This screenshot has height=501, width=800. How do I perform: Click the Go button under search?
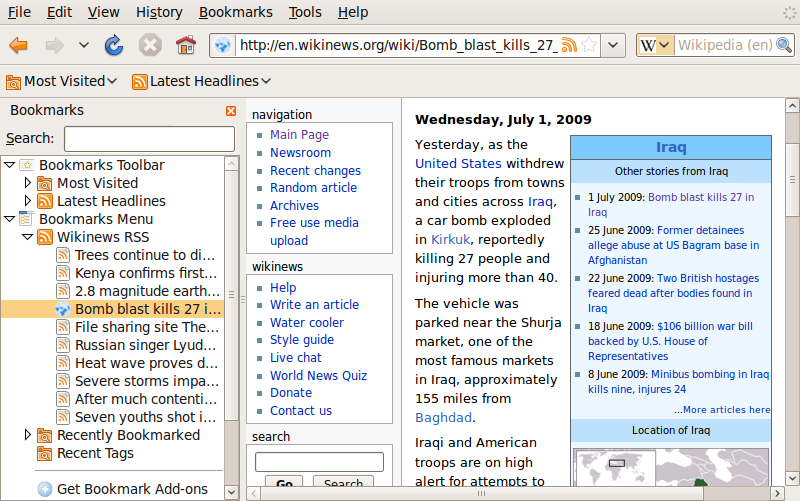[283, 484]
